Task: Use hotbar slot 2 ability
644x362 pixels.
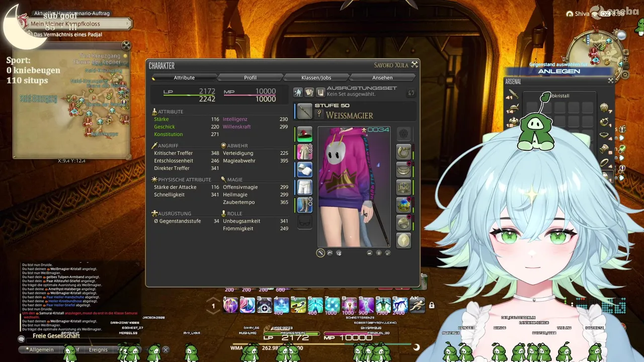Action: click(248, 305)
